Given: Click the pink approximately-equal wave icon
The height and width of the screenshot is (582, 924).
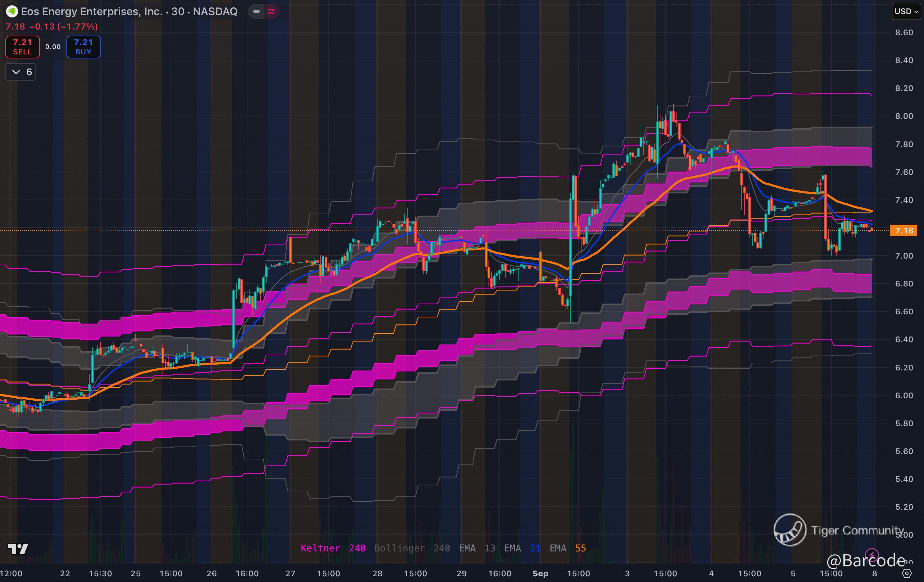Looking at the screenshot, I should tap(271, 11).
